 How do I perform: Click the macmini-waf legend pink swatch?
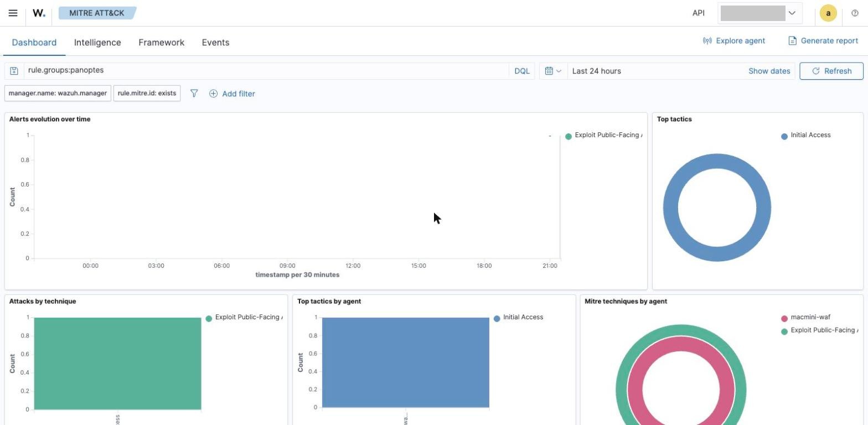point(784,319)
